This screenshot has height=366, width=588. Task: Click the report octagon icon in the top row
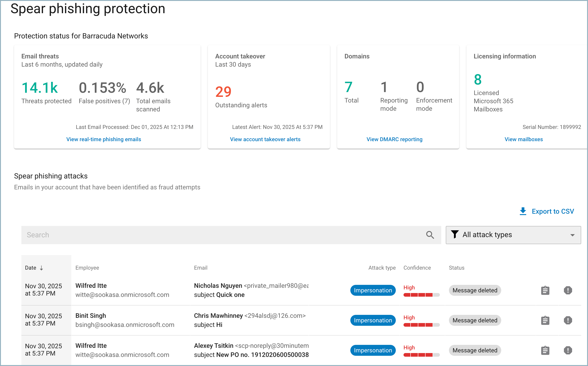tap(568, 290)
